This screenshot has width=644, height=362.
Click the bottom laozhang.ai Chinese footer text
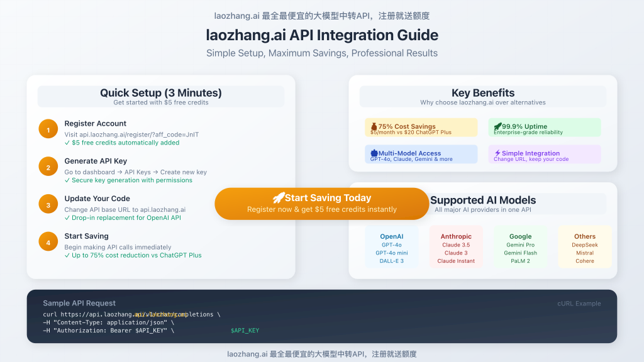click(x=322, y=354)
